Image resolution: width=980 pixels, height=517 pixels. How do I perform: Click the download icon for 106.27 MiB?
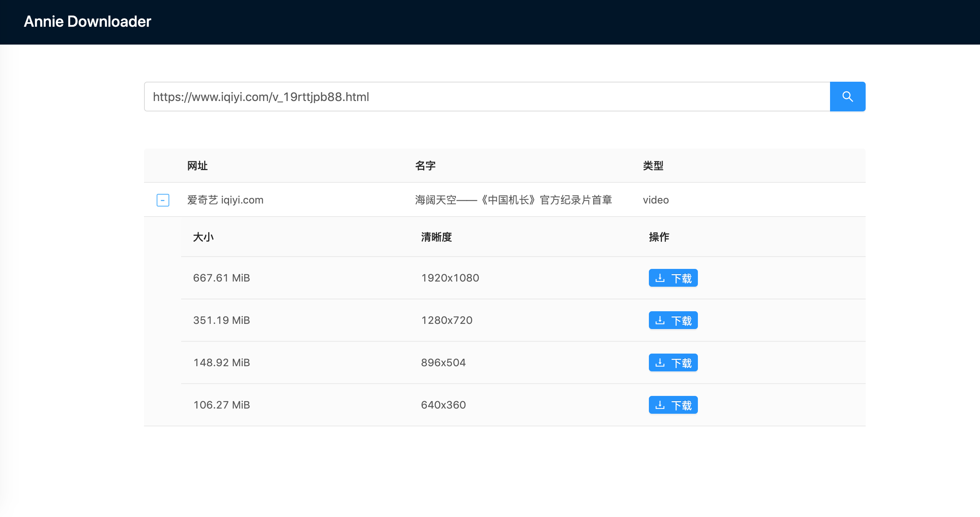click(x=660, y=405)
